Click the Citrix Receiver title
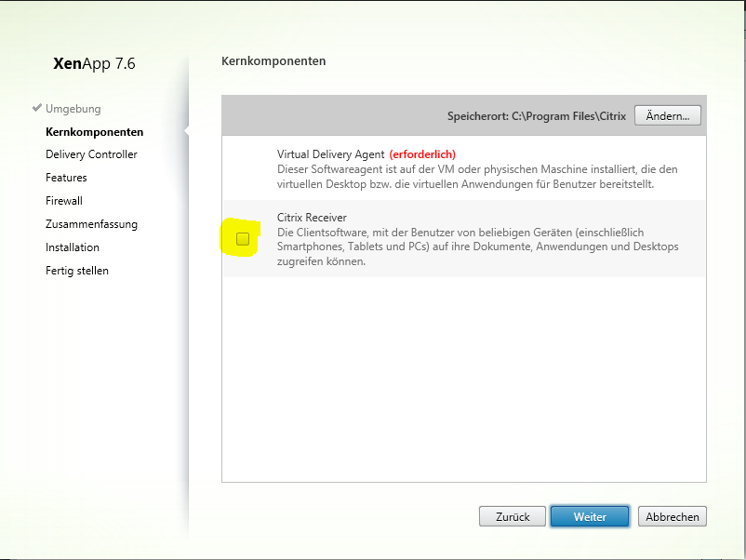This screenshot has width=746, height=560. point(312,218)
